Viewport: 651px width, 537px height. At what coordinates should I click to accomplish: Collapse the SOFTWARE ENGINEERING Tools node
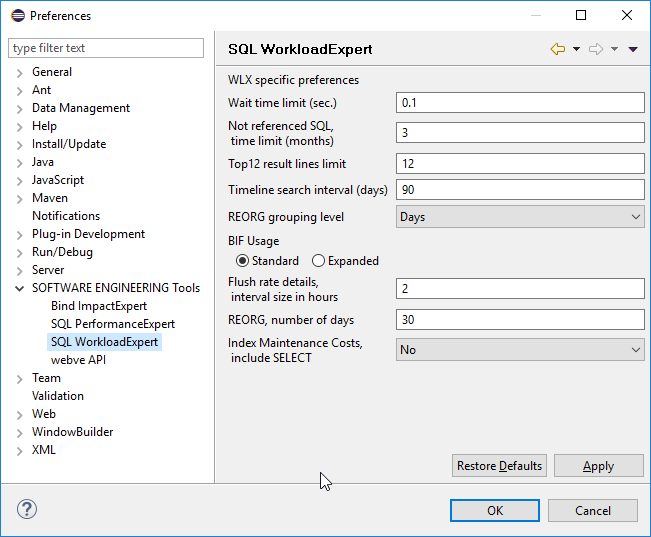20,288
